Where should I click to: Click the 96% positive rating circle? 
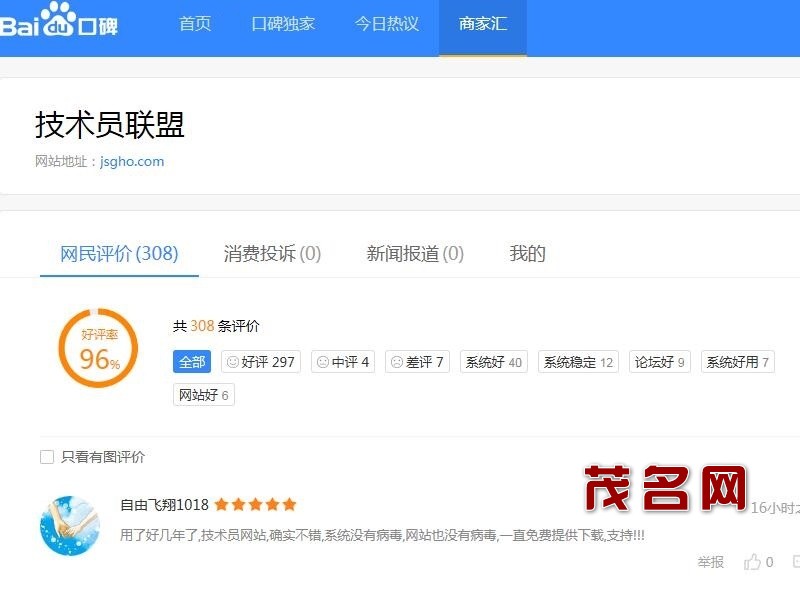click(98, 349)
